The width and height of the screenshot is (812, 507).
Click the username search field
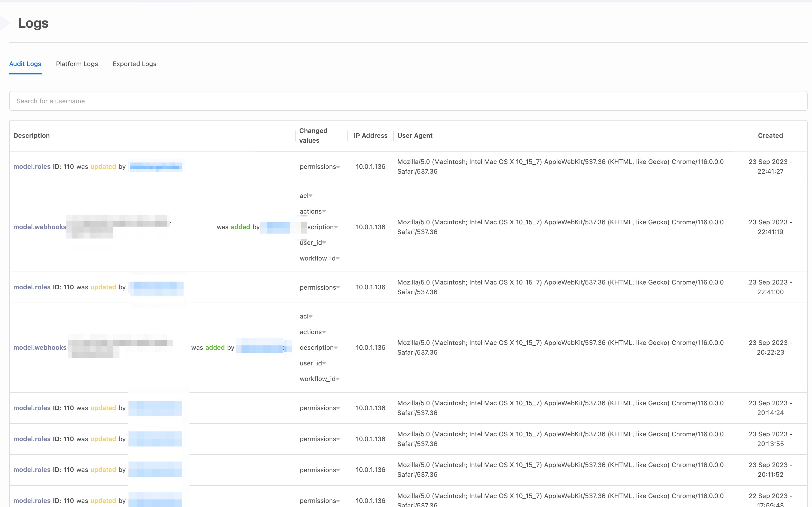pyautogui.click(x=408, y=101)
